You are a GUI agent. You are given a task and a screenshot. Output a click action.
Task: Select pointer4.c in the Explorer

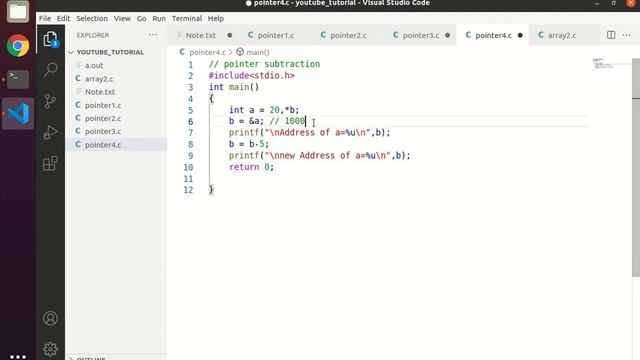[x=116, y=145]
